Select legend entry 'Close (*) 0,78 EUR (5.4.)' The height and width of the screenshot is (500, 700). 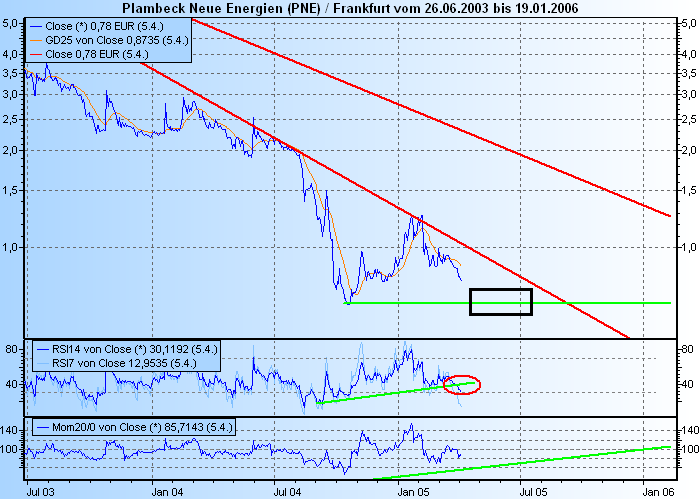click(x=104, y=26)
